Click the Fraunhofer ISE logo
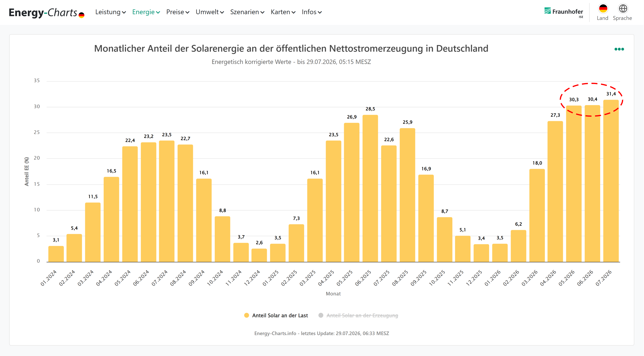The image size is (644, 356). click(564, 12)
